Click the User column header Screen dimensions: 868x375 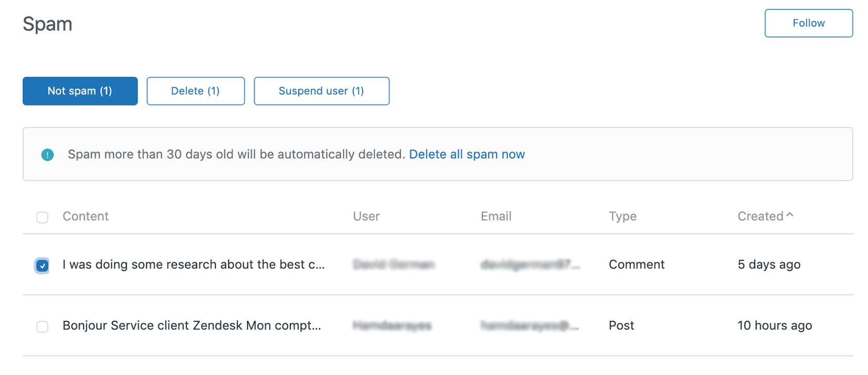[x=366, y=216]
